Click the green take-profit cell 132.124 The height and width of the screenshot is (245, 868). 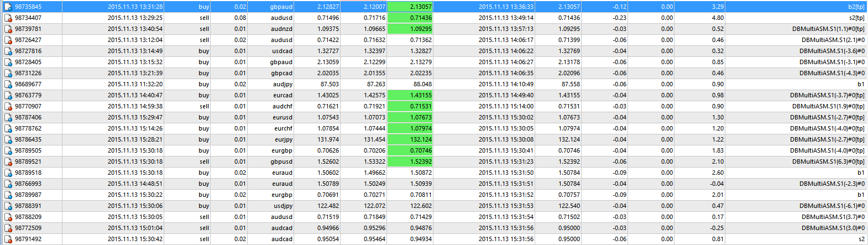tap(410, 139)
